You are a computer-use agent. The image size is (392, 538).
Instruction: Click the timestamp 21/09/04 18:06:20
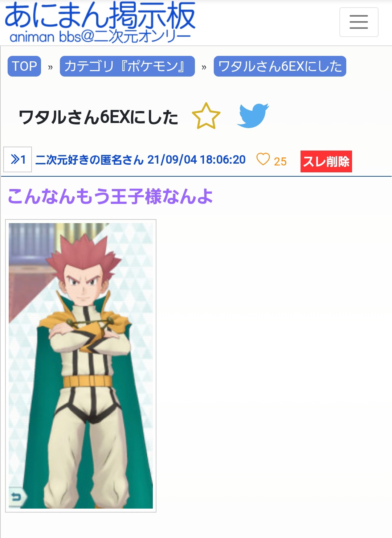[x=196, y=160]
